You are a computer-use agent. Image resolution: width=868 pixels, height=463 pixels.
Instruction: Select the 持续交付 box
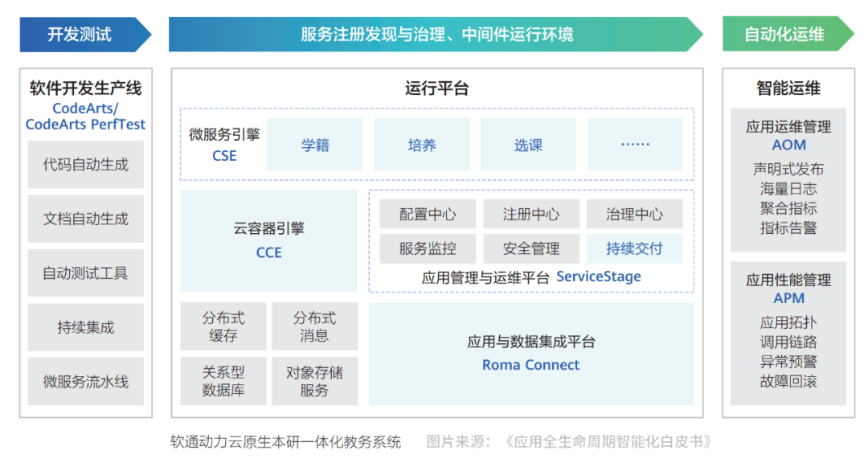coord(634,248)
